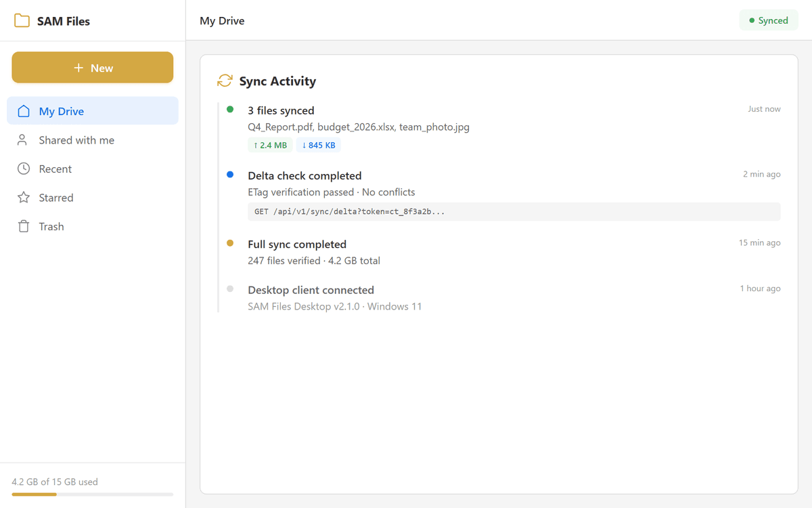The image size is (812, 508).
Task: Click the 2.4 MB upload badge
Action: 269,144
